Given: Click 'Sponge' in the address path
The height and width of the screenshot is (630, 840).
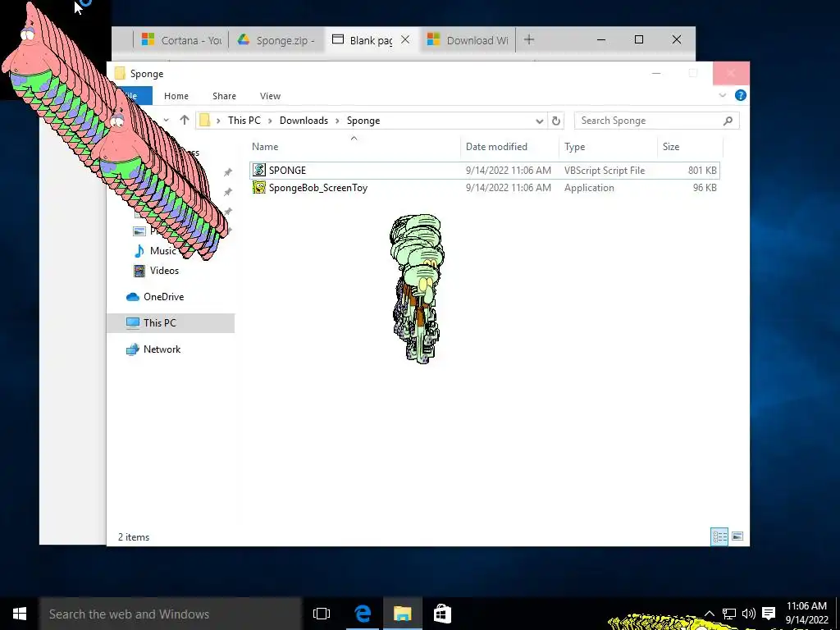Looking at the screenshot, I should coord(363,121).
